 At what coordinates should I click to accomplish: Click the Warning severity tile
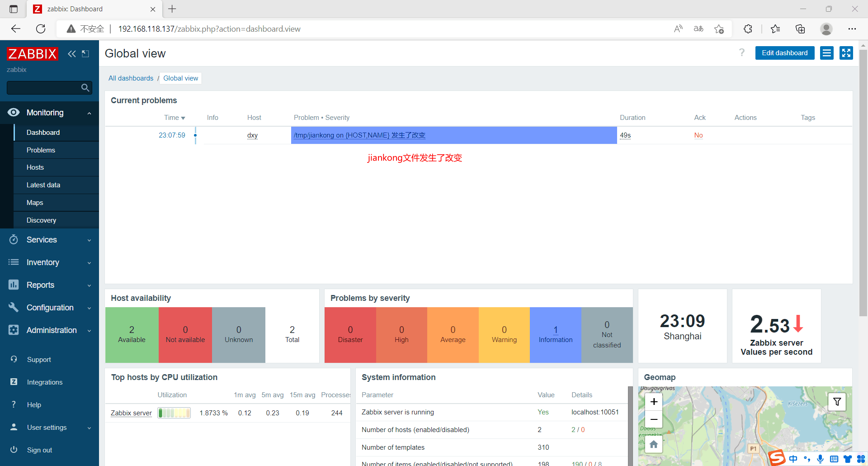(504, 335)
